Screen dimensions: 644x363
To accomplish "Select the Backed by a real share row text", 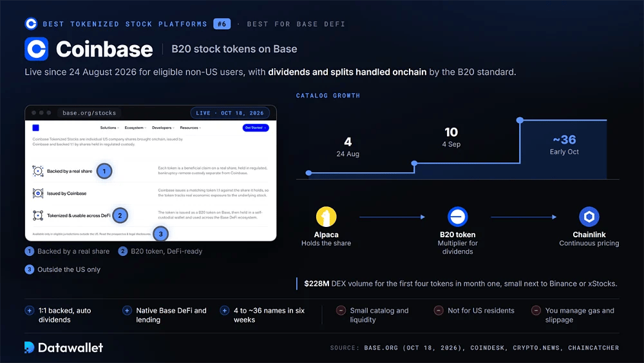I will [x=70, y=171].
